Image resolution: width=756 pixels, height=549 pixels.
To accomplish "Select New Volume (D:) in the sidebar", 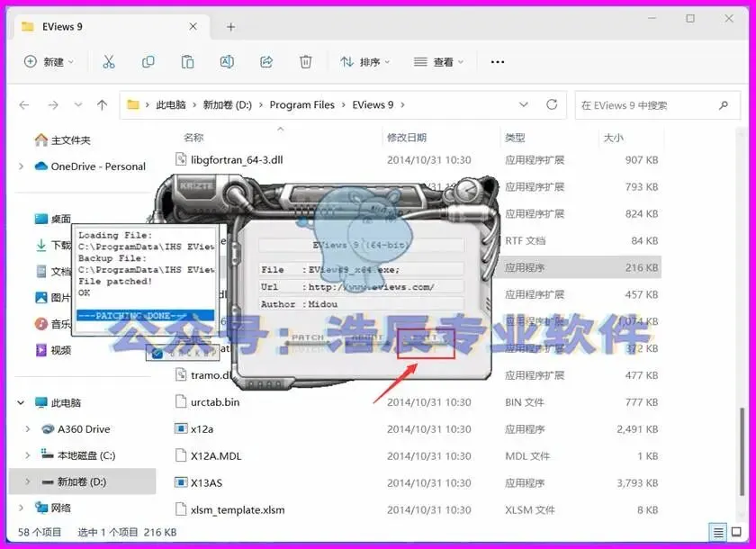I will tap(82, 481).
